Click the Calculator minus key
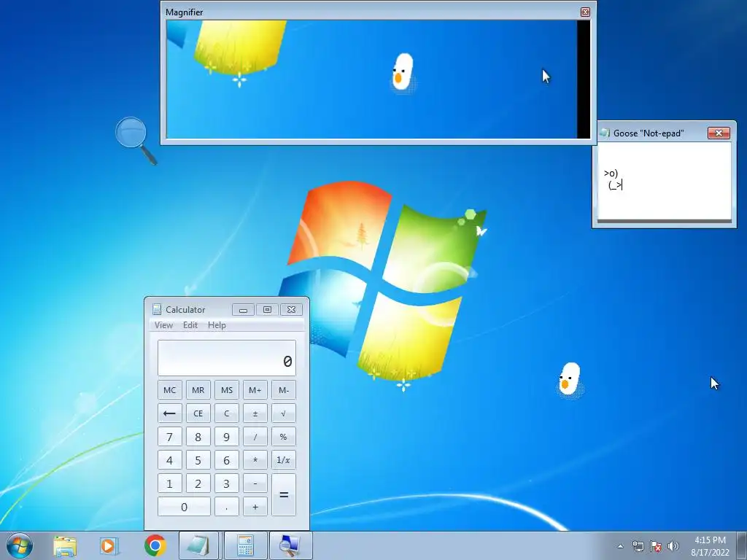 coord(255,484)
